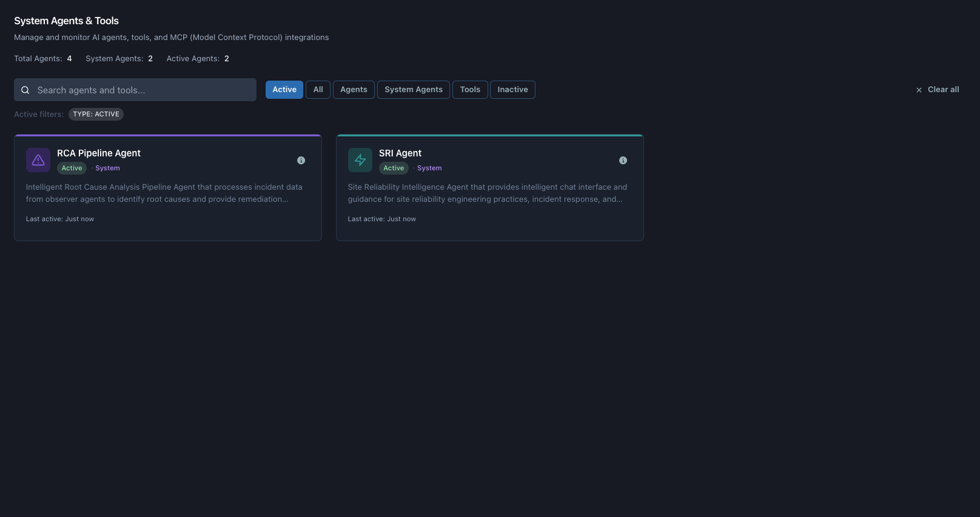This screenshot has height=517, width=980.
Task: Click the System Agents & Tools heading
Action: pyautogui.click(x=67, y=21)
